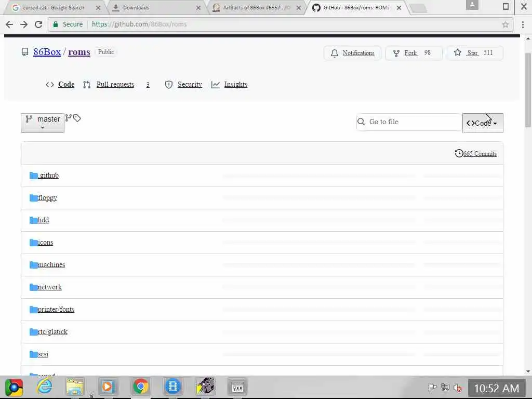
Task: Open the roms repository link
Action: pos(79,52)
